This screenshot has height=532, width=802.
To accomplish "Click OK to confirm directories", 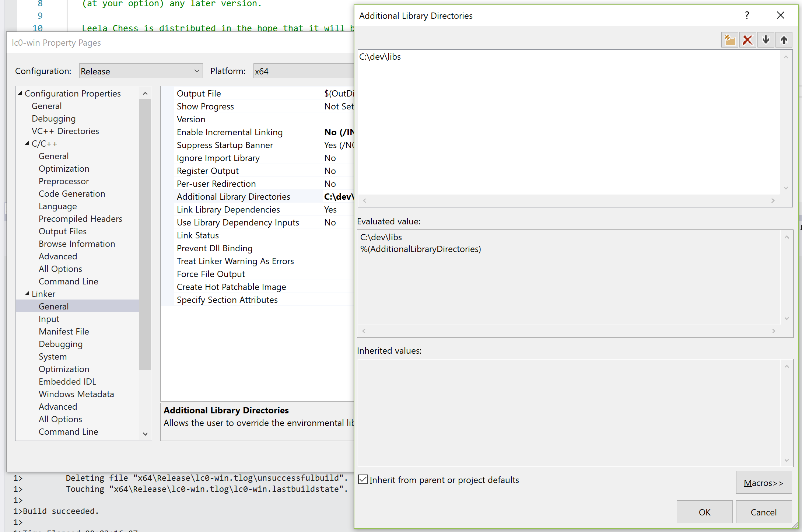I will tap(704, 512).
